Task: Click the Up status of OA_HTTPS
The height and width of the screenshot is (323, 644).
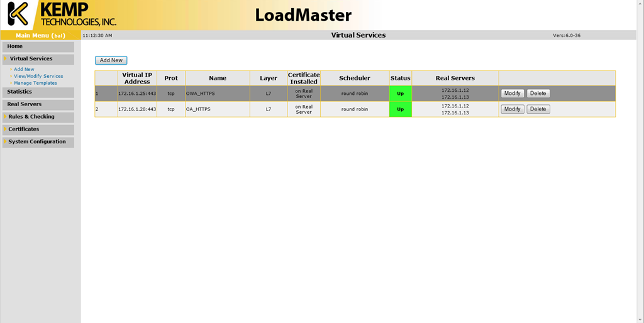Action: pos(400,109)
